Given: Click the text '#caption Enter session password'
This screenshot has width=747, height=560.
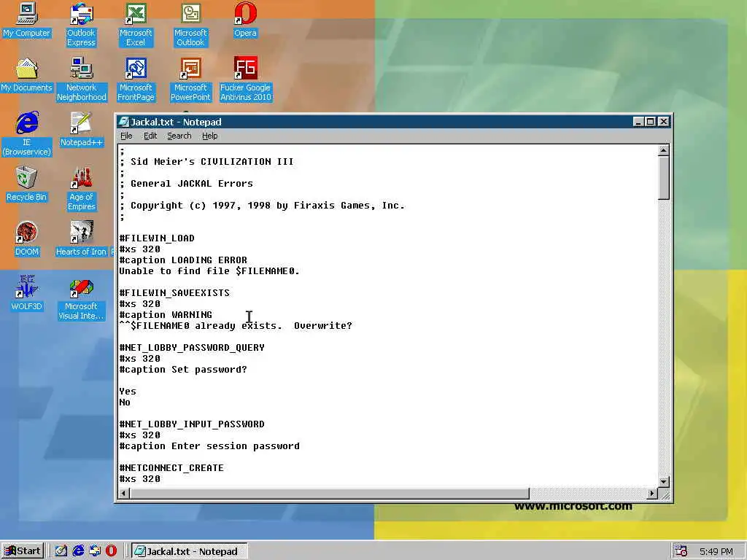Looking at the screenshot, I should pos(209,446).
